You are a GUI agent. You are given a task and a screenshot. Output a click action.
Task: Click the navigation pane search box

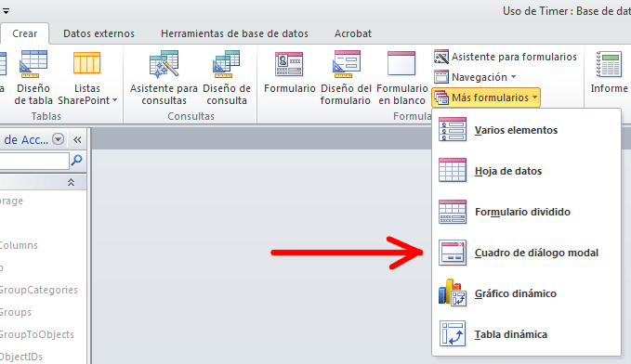33,161
